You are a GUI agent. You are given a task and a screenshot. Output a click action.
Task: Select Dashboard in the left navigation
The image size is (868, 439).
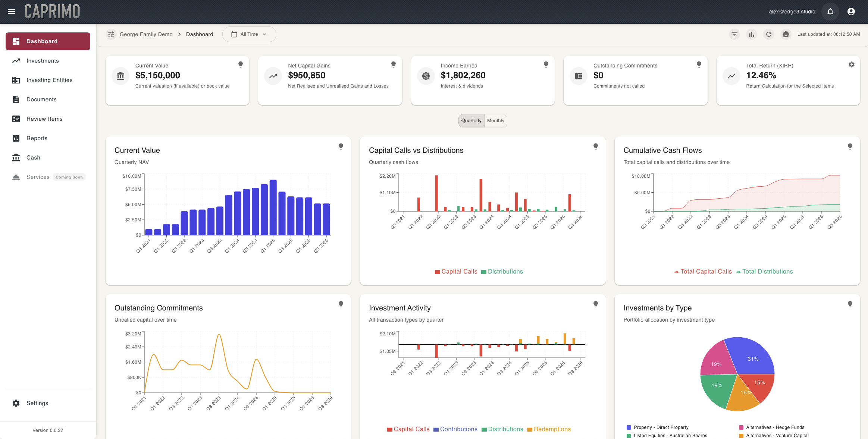point(42,41)
